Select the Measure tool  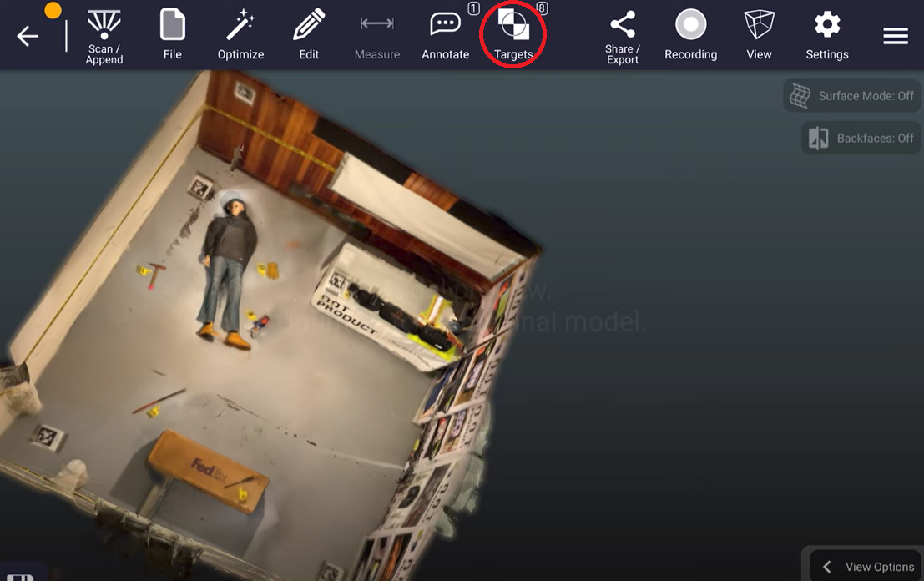377,38
